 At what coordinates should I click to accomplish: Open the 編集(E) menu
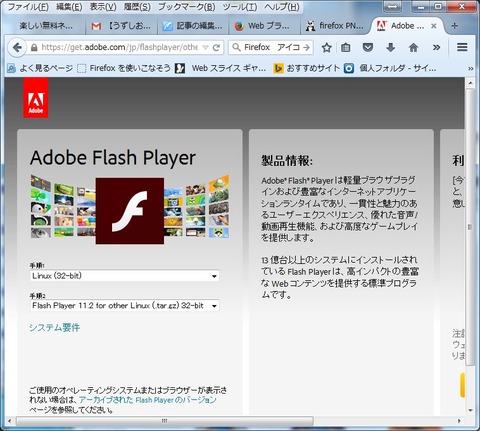coord(69,7)
